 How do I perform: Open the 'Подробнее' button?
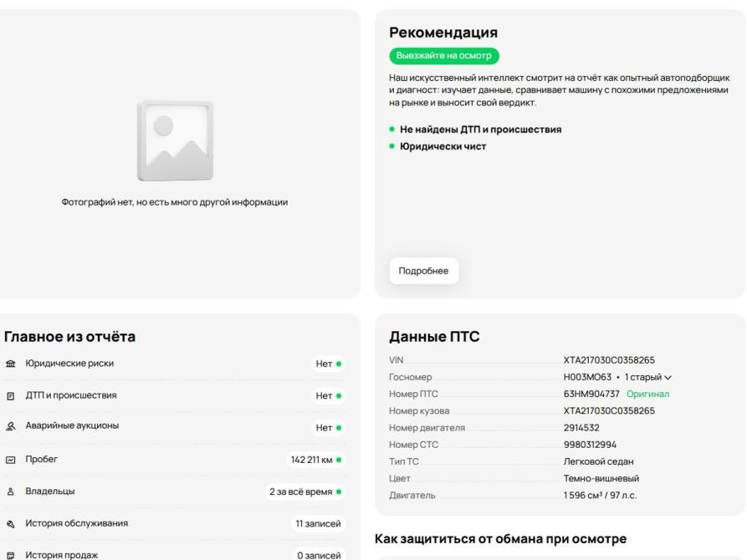pos(423,271)
